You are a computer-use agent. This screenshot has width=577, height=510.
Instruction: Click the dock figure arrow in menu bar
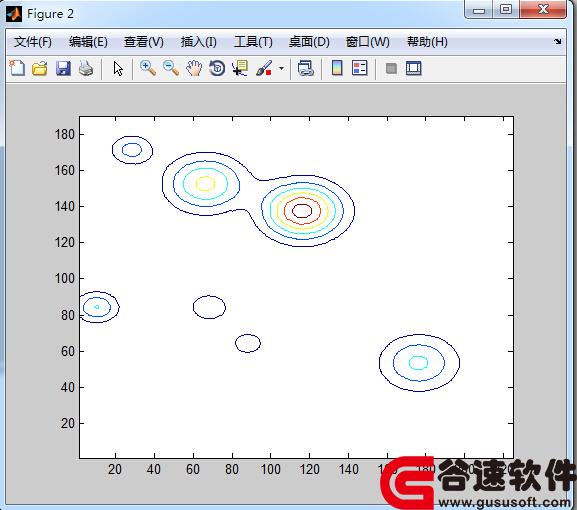coord(558,42)
